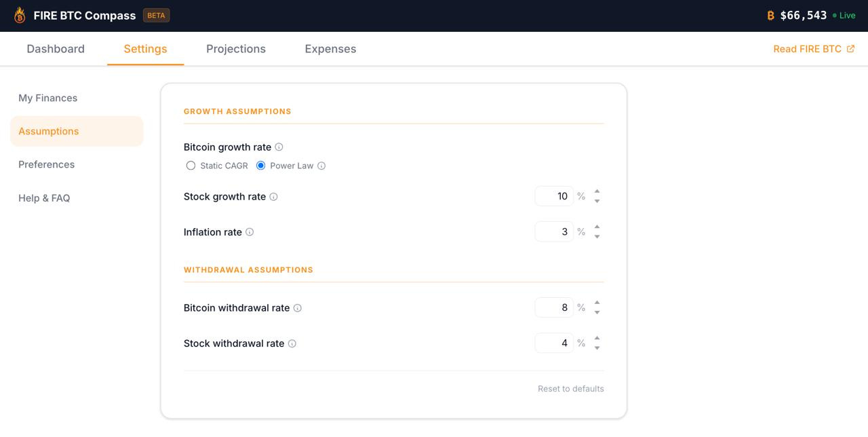
Task: Select Assumptions in sidebar
Action: coord(77,131)
